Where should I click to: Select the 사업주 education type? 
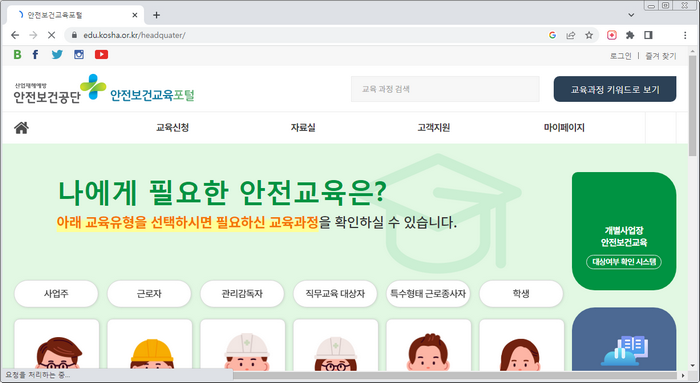(x=56, y=294)
